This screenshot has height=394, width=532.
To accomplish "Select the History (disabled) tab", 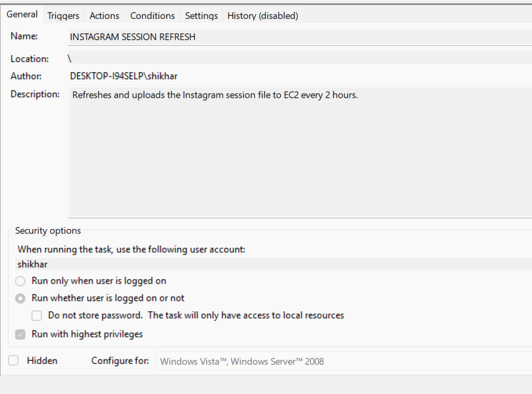I will point(263,15).
